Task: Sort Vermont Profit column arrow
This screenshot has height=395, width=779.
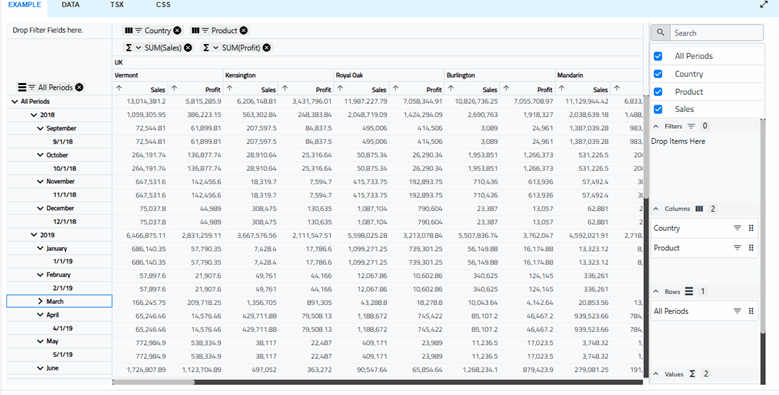Action: (174, 88)
